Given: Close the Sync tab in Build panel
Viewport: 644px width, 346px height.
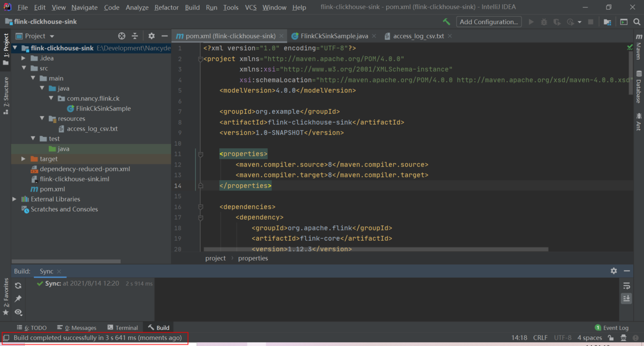Looking at the screenshot, I should 59,272.
